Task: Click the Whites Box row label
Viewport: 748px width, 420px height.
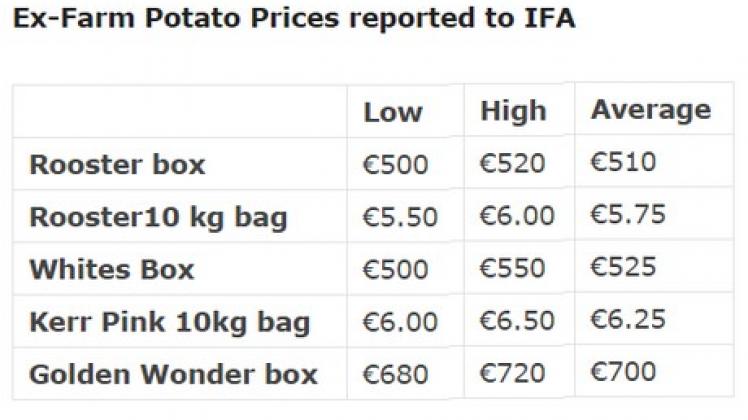Action: 112,269
